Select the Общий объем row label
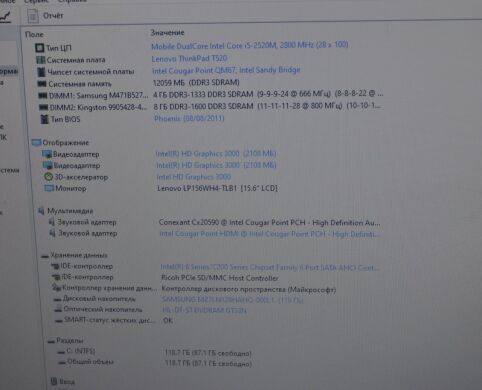 [90, 362]
